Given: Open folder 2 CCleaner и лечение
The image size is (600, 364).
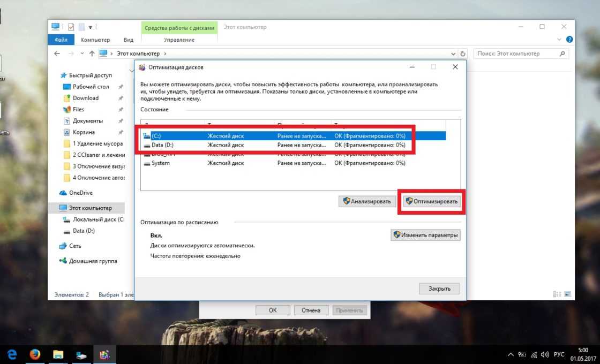Looking at the screenshot, I should (94, 155).
